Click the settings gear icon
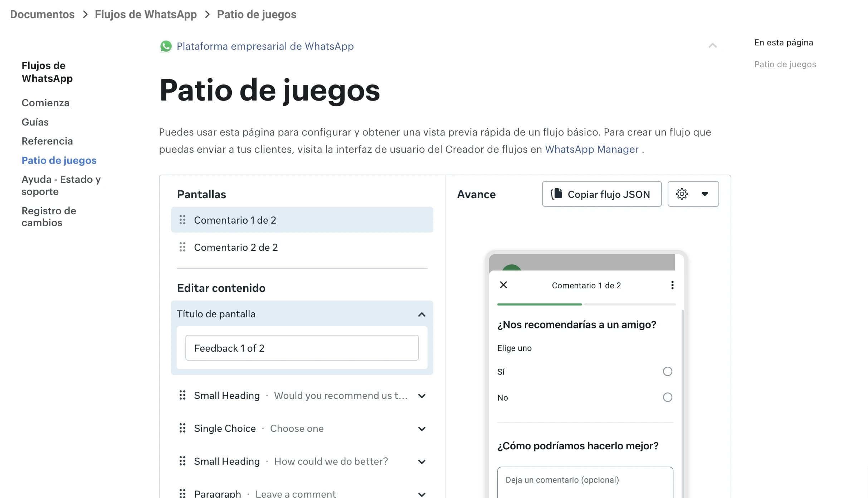Image resolution: width=868 pixels, height=498 pixels. 682,194
